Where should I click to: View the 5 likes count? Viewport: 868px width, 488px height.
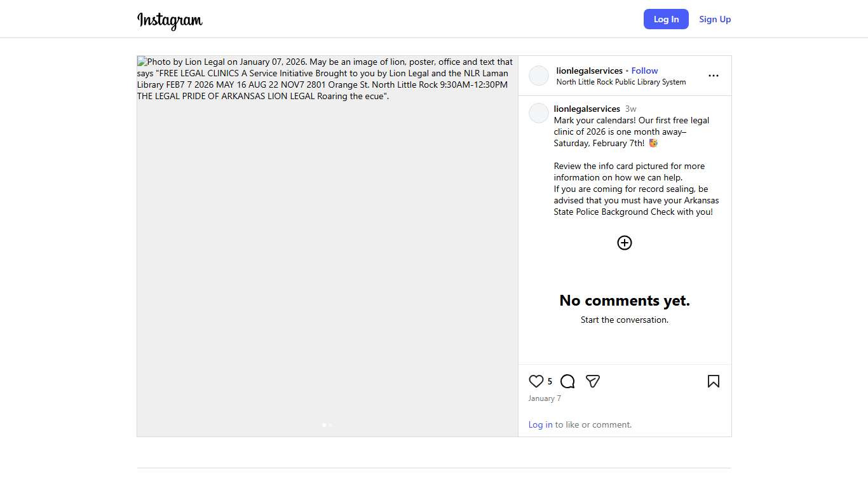[550, 382]
